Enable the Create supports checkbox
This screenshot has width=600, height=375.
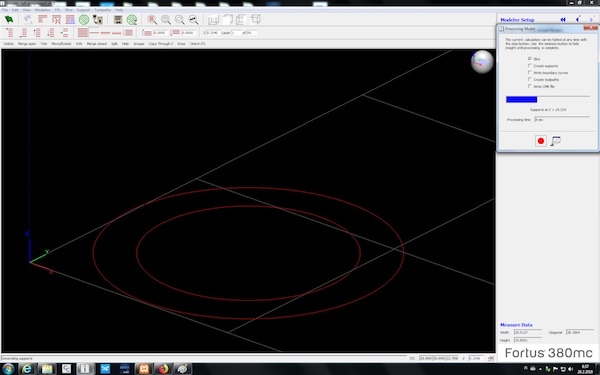(x=530, y=65)
